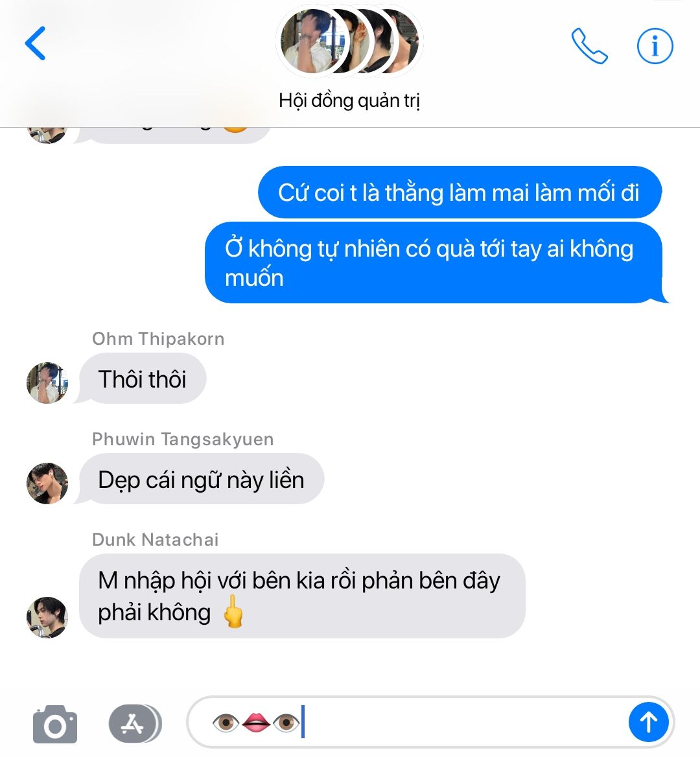Tap the Dunk Natachai sender name
The image size is (700, 757).
[156, 540]
